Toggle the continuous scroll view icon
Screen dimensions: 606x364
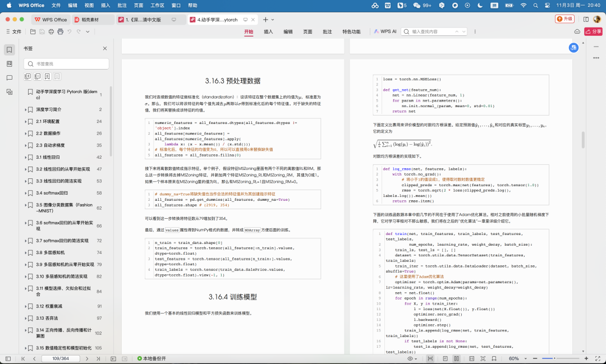click(x=430, y=358)
